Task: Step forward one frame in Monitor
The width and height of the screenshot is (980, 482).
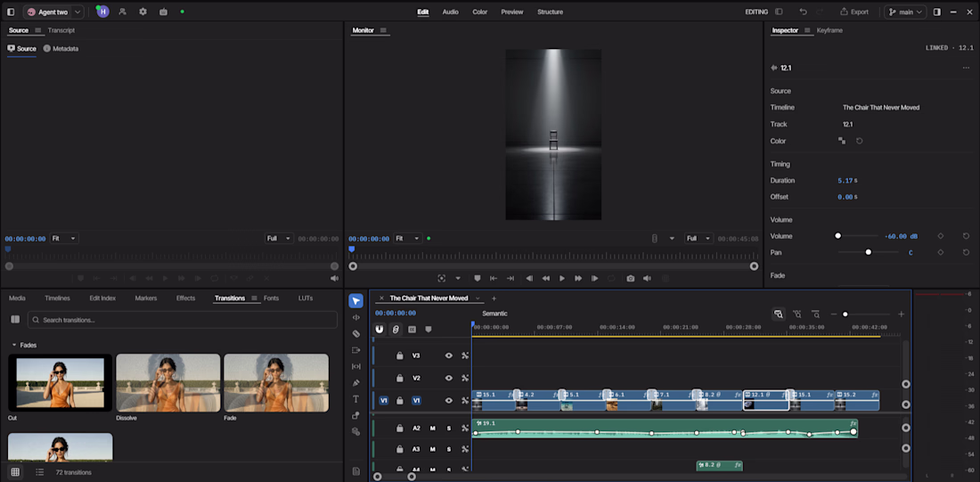Action: pos(594,278)
